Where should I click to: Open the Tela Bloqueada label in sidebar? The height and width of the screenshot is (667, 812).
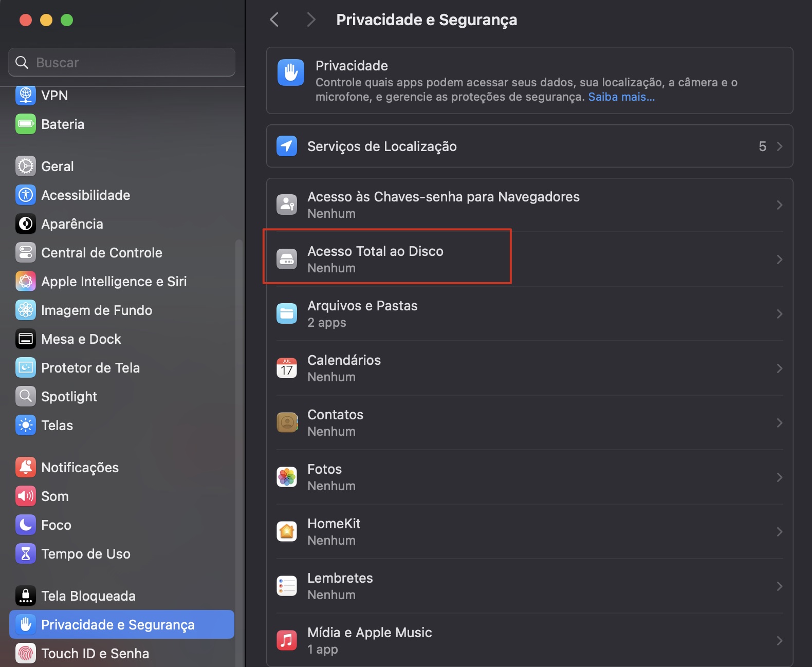coord(88,596)
